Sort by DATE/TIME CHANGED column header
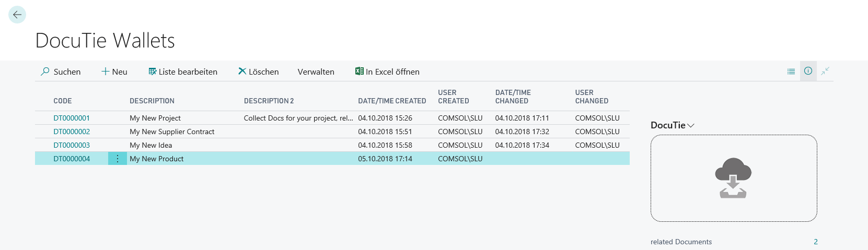Viewport: 868px width, 250px height. pos(513,97)
